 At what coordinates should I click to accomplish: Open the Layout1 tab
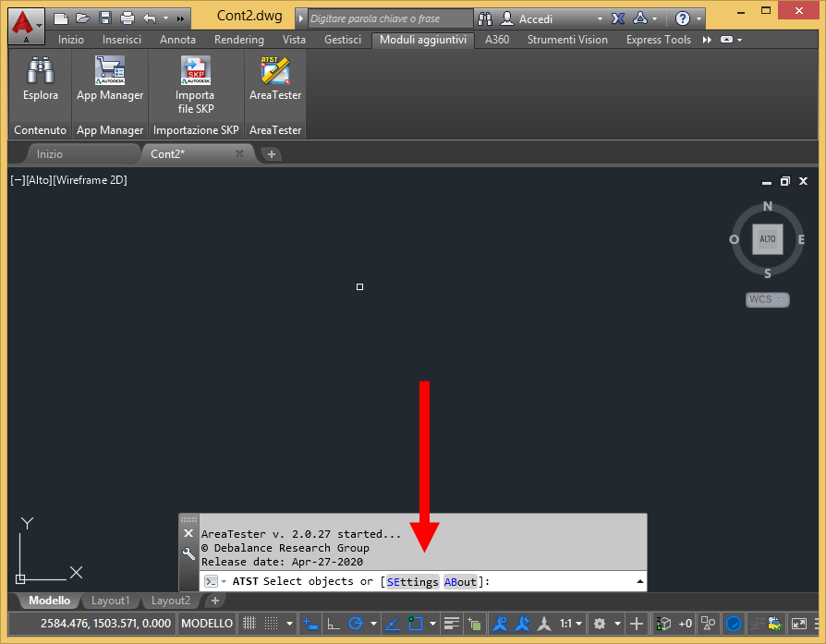(110, 601)
